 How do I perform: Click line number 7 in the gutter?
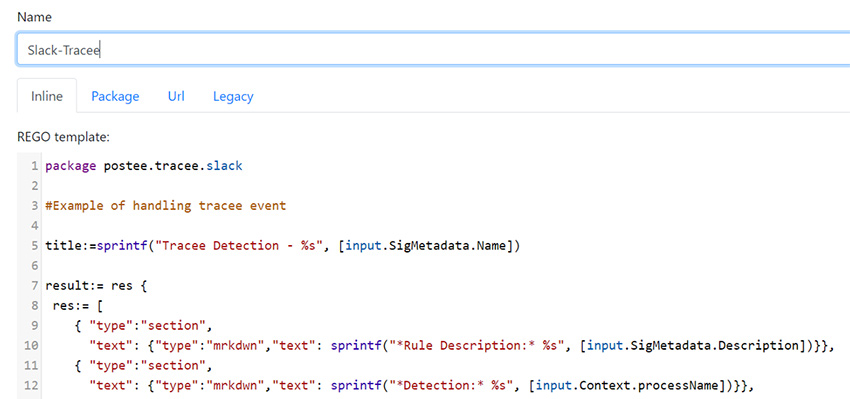35,286
